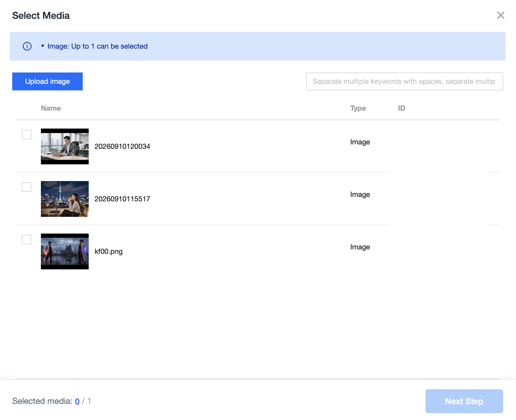Click the info icon in the blue banner
The image size is (516, 420).
pyautogui.click(x=27, y=46)
